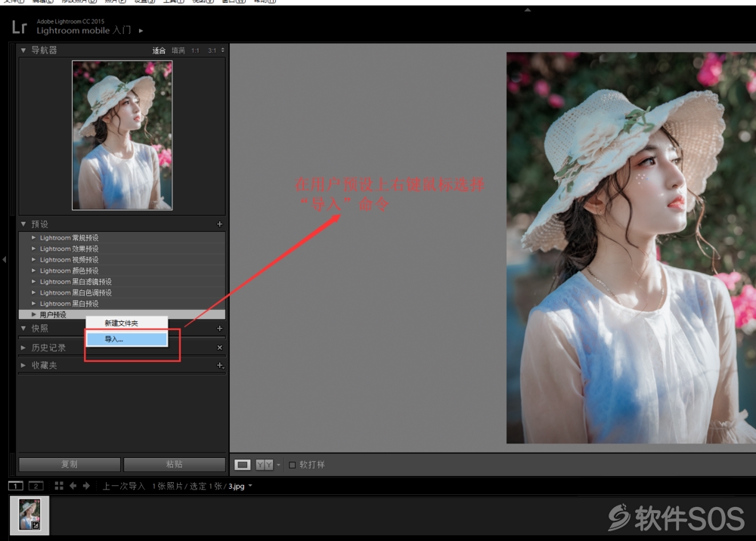Screen dimensions: 756x541
Task: Collapse the 预设 panel triangle
Action: [x=23, y=224]
